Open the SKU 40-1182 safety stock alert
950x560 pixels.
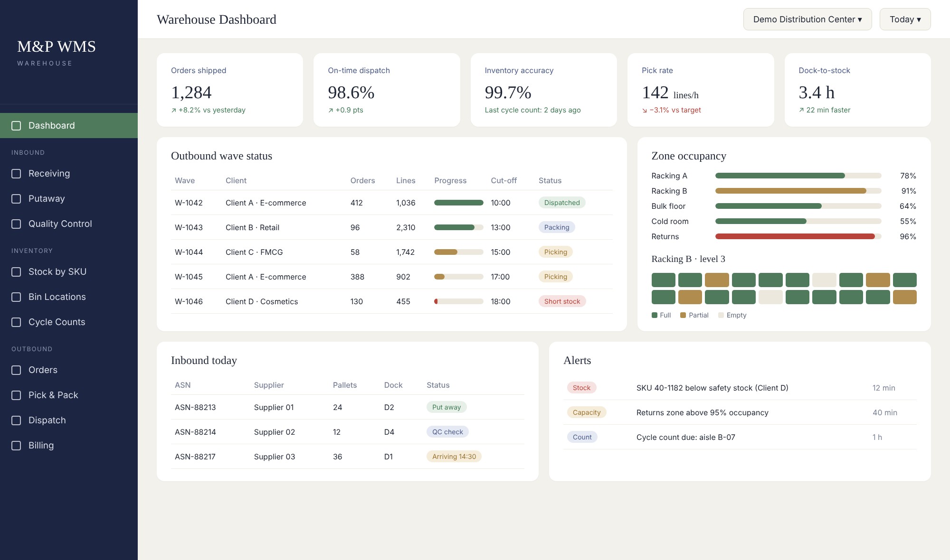click(x=740, y=388)
